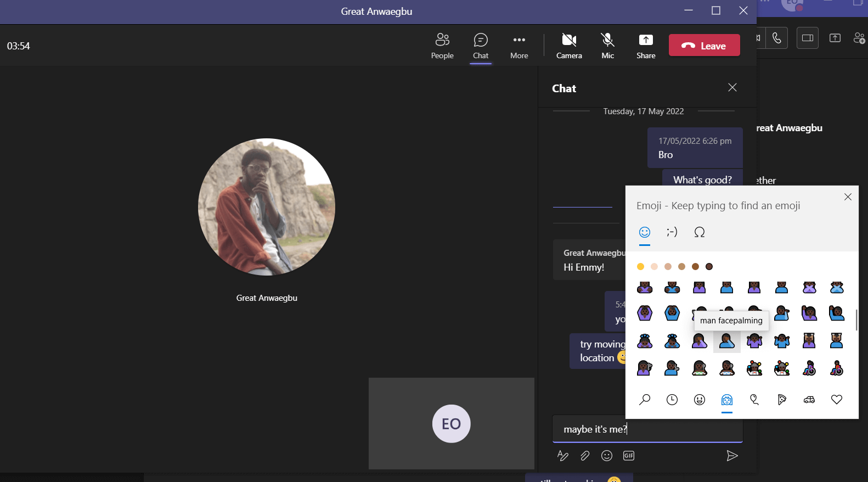The width and height of the screenshot is (868, 482).
Task: Click the 'Bro' chat message
Action: tap(695, 148)
